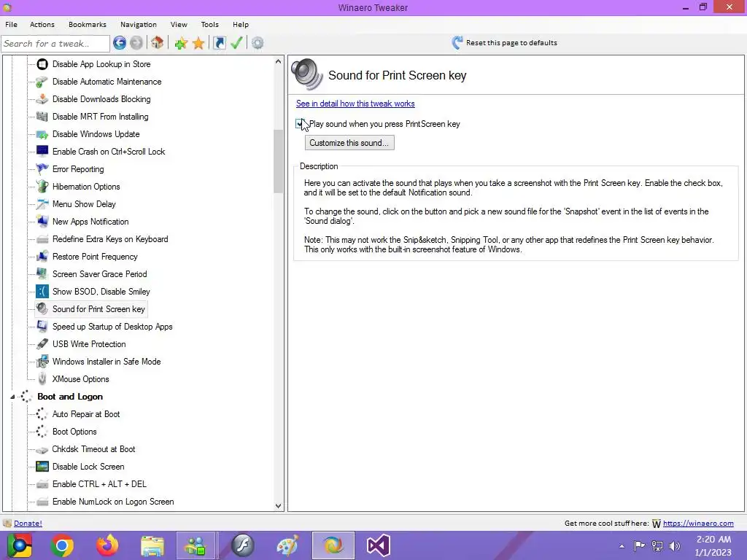
Task: Toggle Play sound when you press PrintScreen checkbox
Action: coord(299,124)
